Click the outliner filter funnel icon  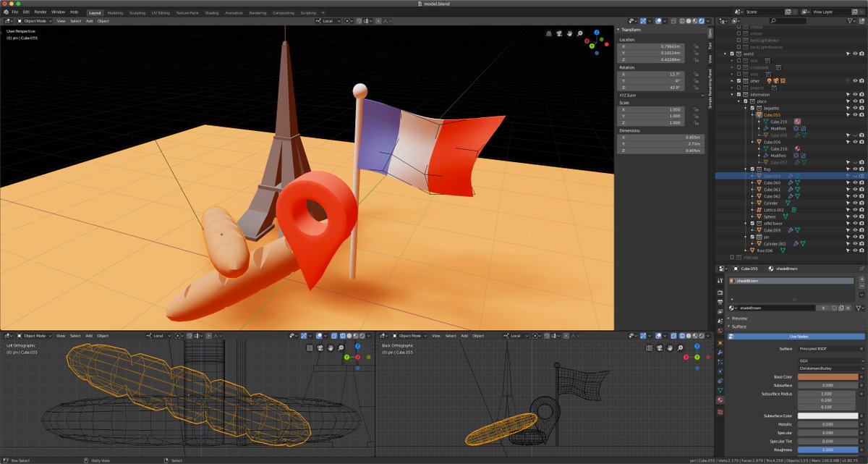pyautogui.click(x=850, y=21)
